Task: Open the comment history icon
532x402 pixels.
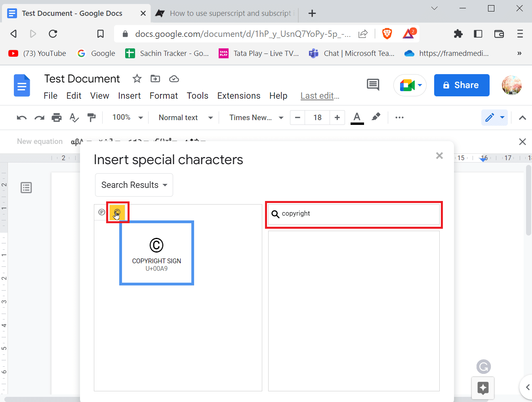Action: 373,84
